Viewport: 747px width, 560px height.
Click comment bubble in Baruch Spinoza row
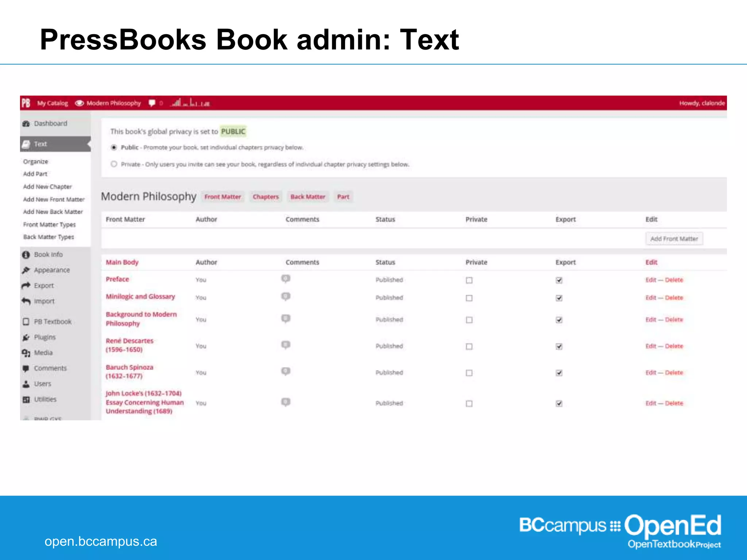point(286,372)
